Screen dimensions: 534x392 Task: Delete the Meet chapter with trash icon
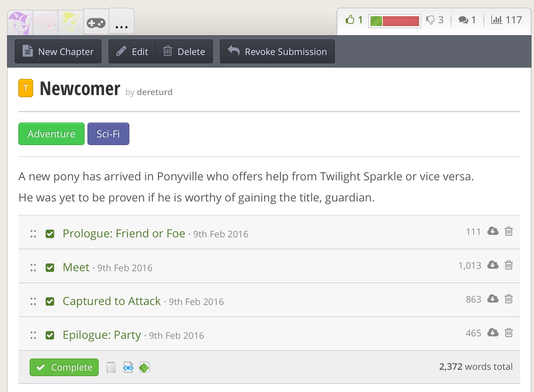tap(509, 265)
